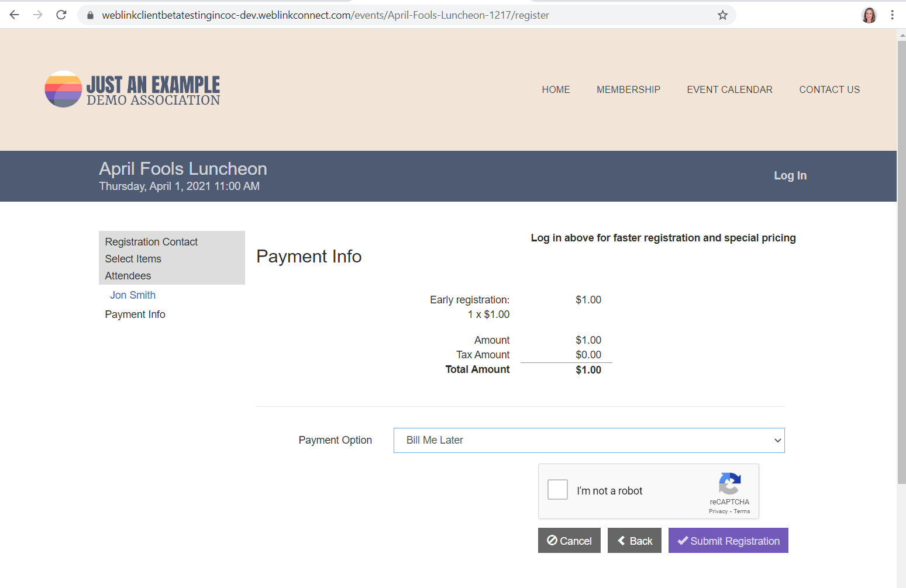Click the Early registration label
906x588 pixels.
(x=470, y=300)
